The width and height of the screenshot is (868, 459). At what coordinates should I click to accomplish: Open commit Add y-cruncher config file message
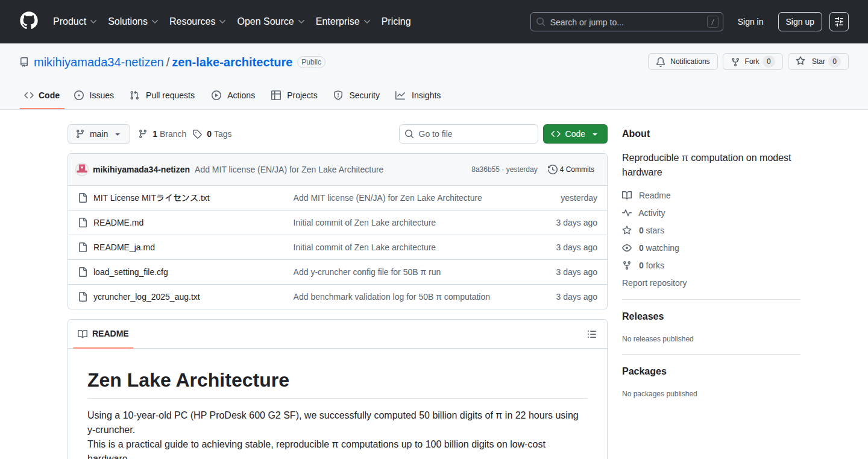(367, 272)
